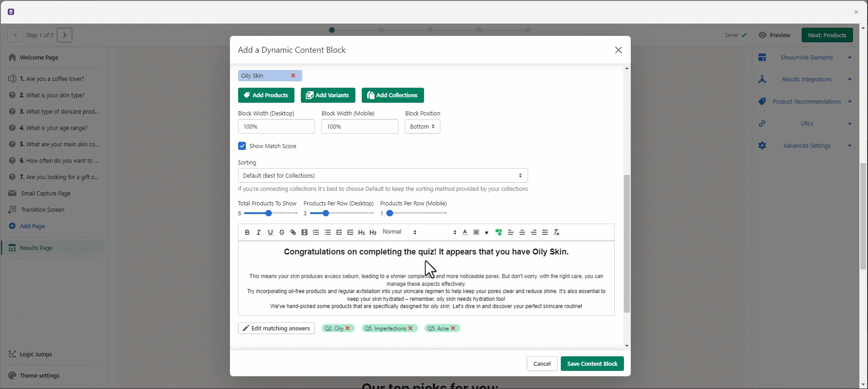Align text right in editor
Image resolution: width=868 pixels, height=389 pixels.
(534, 232)
